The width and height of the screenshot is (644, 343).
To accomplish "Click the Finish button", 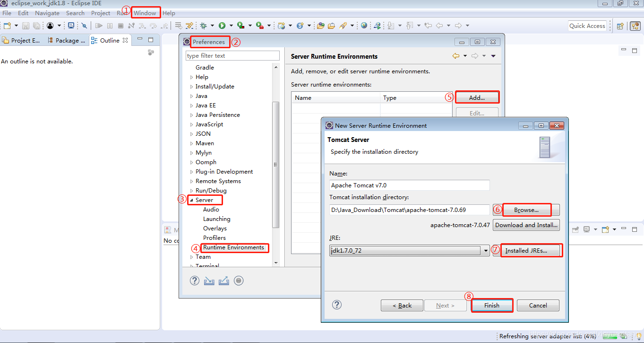I will coord(492,305).
